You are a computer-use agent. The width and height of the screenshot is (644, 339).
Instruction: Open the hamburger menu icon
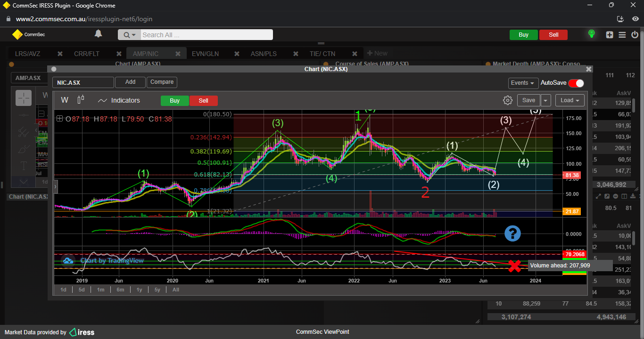[x=622, y=34]
